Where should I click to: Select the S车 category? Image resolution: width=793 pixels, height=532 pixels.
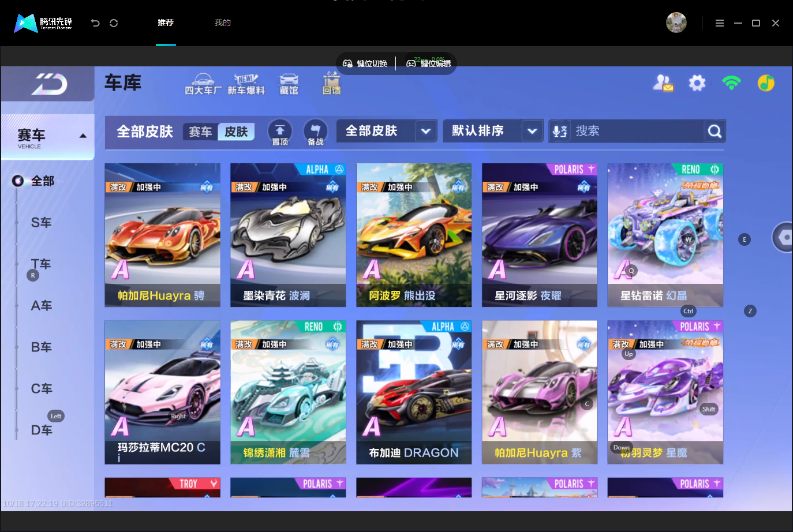42,223
